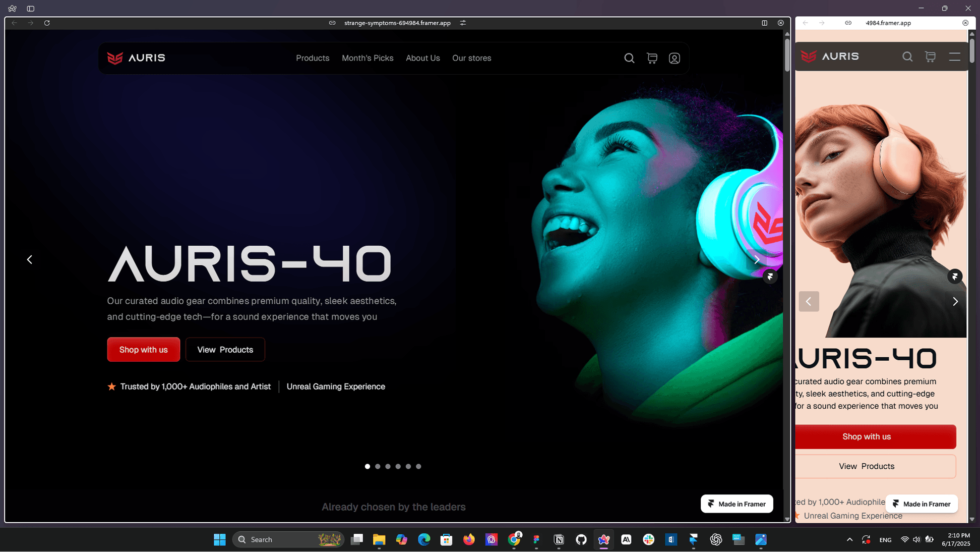This screenshot has width=980, height=552.
Task: Click the split view icon in the address bar
Action: 764,23
